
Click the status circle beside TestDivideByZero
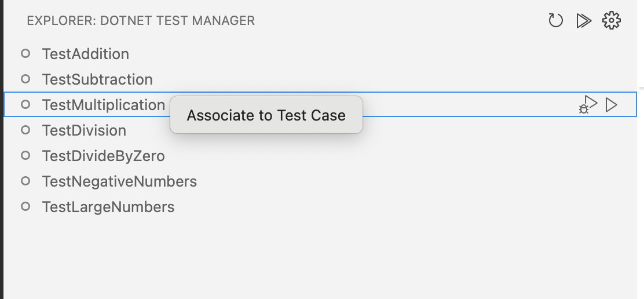25,156
